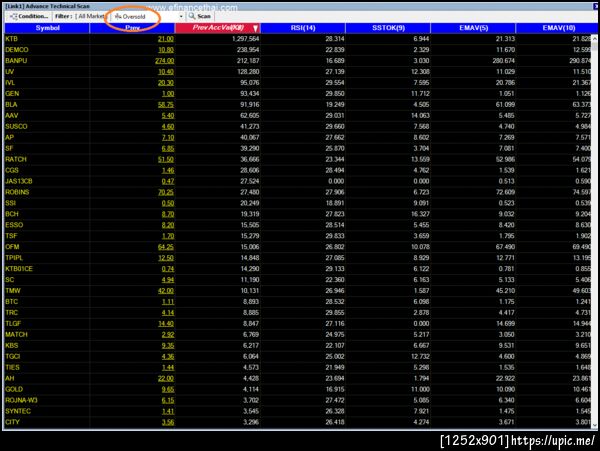Select the CGS symbol

[x=12, y=170]
